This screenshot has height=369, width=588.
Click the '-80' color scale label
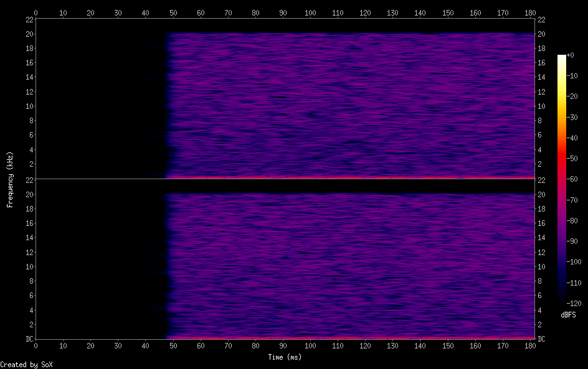tap(572, 221)
